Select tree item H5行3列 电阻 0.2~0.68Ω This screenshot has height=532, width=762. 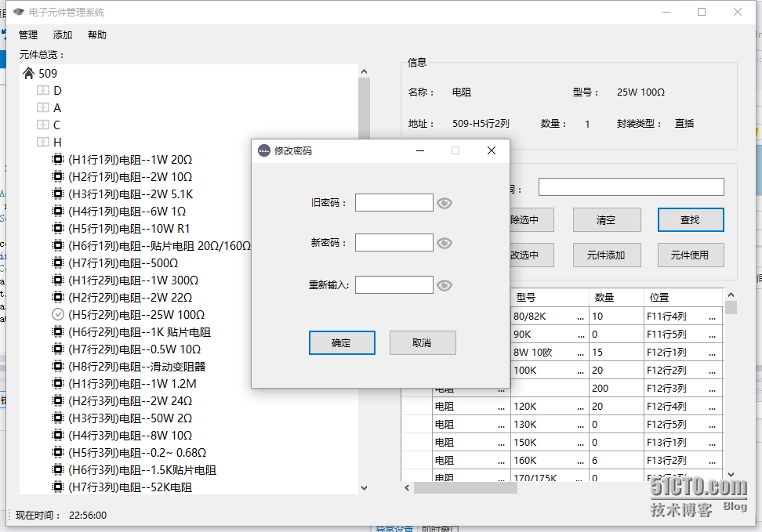point(137,453)
